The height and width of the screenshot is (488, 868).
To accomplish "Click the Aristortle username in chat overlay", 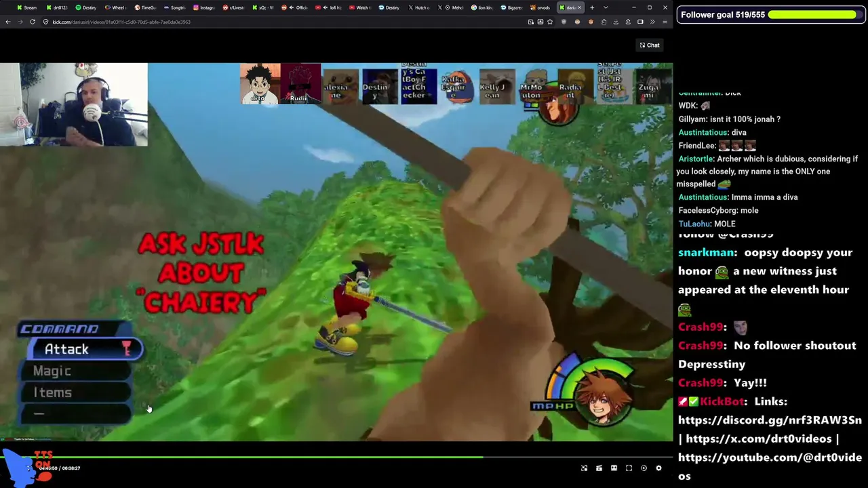I will click(695, 159).
